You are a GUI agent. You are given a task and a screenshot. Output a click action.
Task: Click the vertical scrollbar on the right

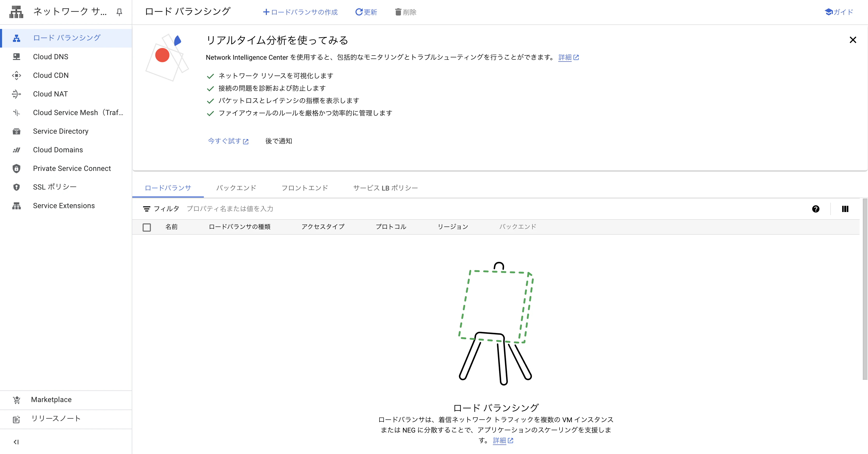point(865,289)
